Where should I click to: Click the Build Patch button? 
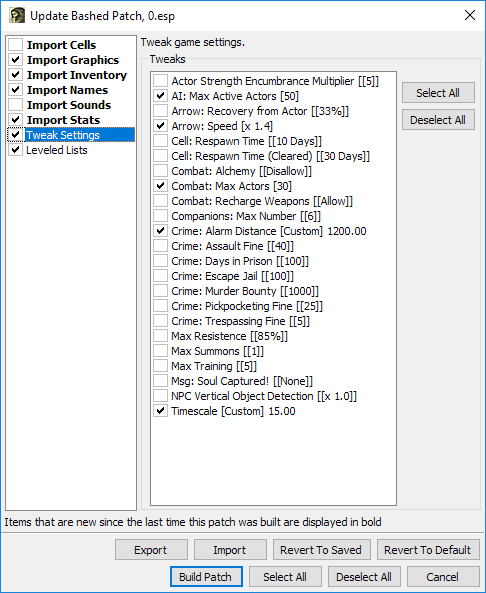point(206,577)
